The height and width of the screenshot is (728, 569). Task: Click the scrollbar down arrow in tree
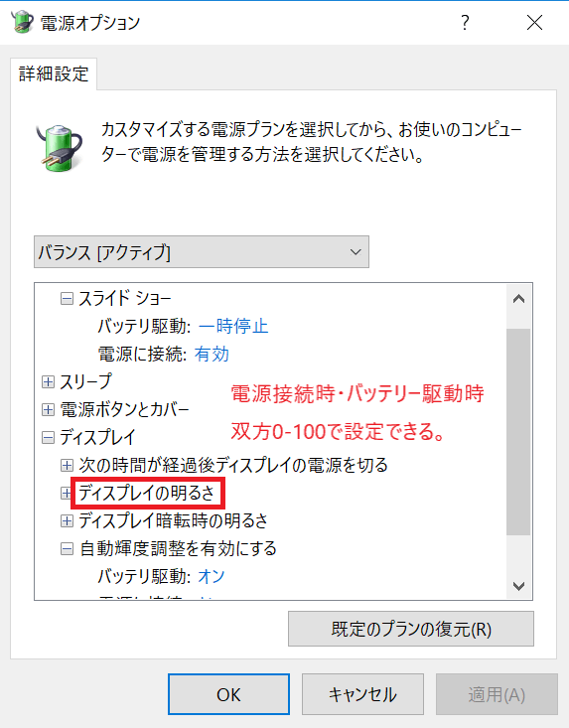pos(519,586)
